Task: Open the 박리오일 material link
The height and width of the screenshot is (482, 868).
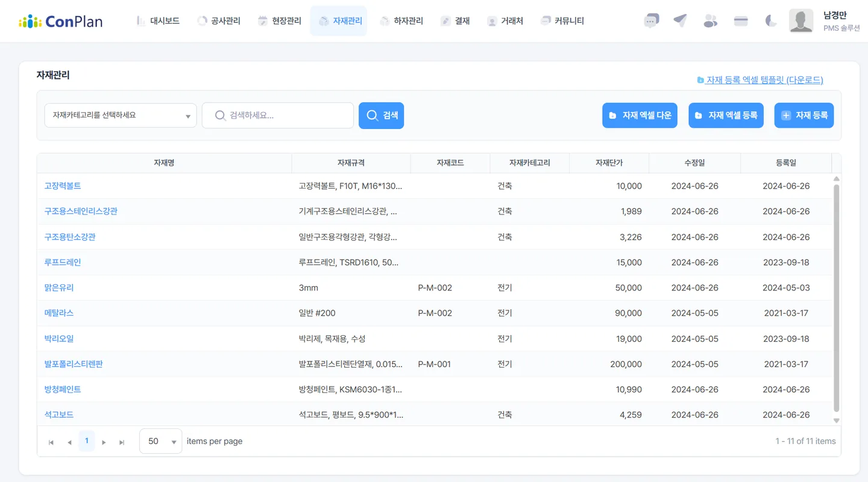Action: pos(59,339)
